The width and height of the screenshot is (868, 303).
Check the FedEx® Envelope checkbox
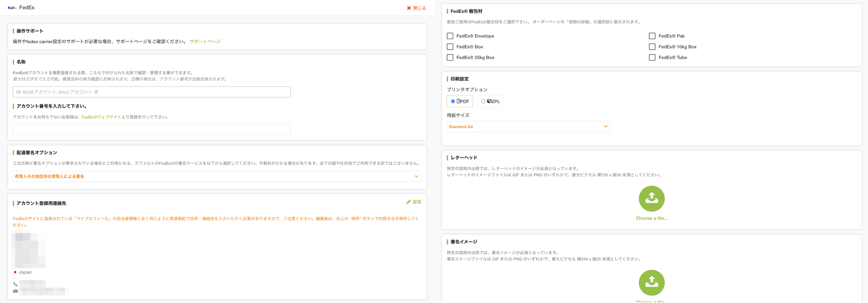click(450, 36)
